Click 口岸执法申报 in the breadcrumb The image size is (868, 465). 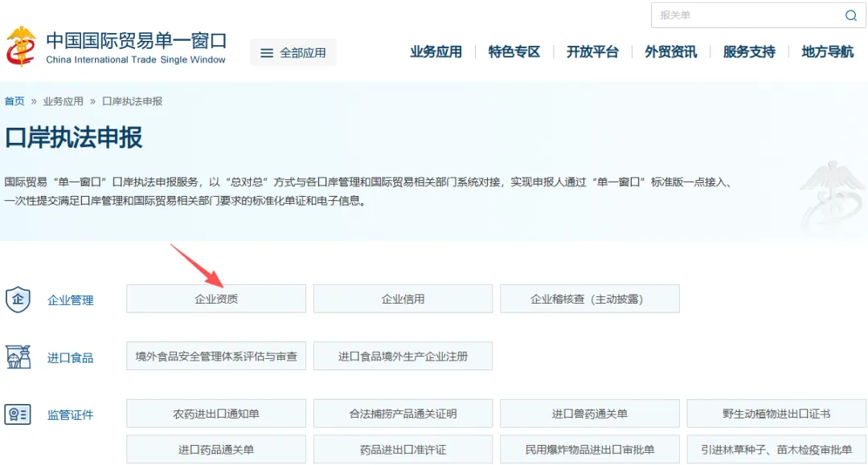click(133, 101)
